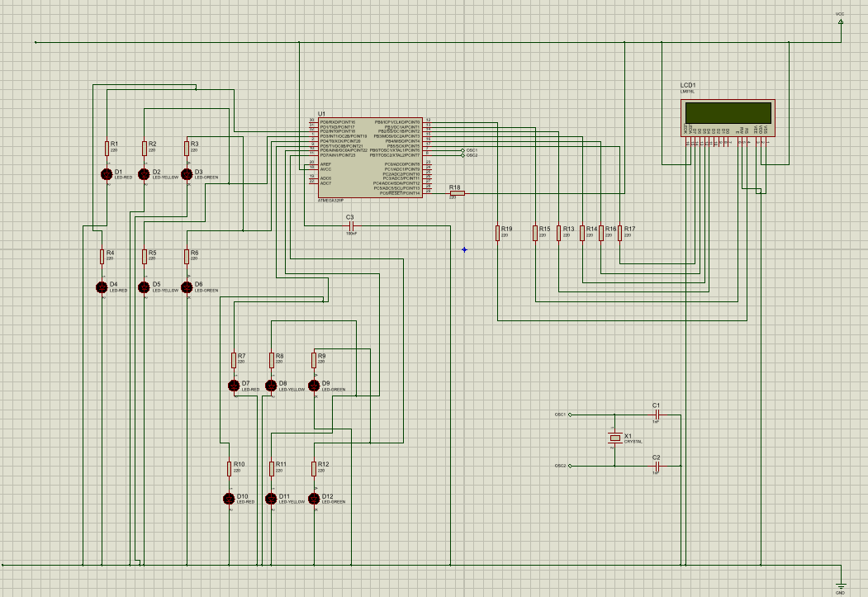
Task: Click the VCC power terminal symbol
Action: 840,22
